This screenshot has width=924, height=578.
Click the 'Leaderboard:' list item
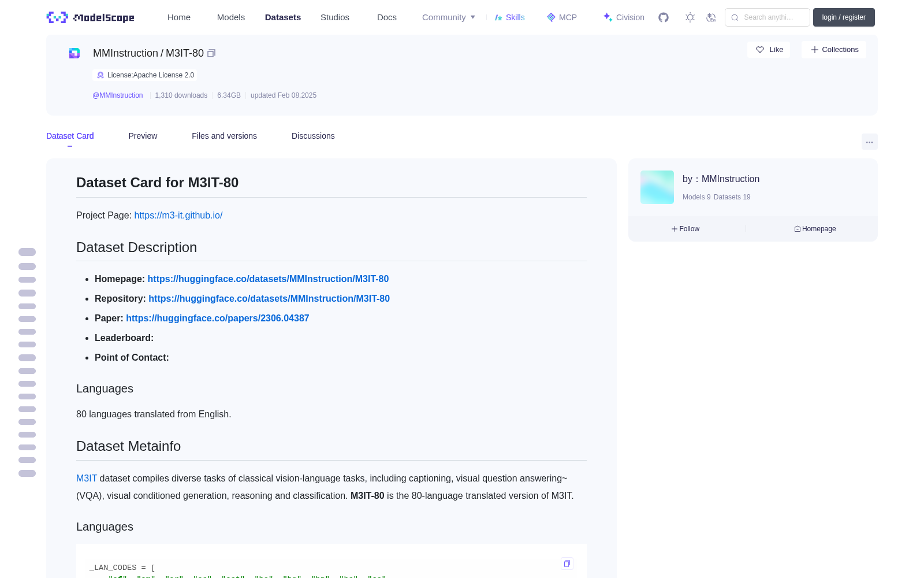click(124, 338)
